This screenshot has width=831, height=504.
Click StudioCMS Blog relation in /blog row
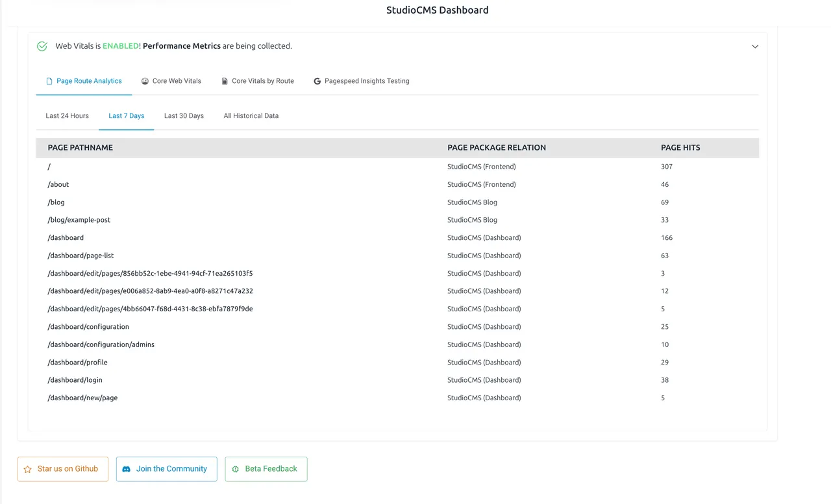(x=472, y=202)
